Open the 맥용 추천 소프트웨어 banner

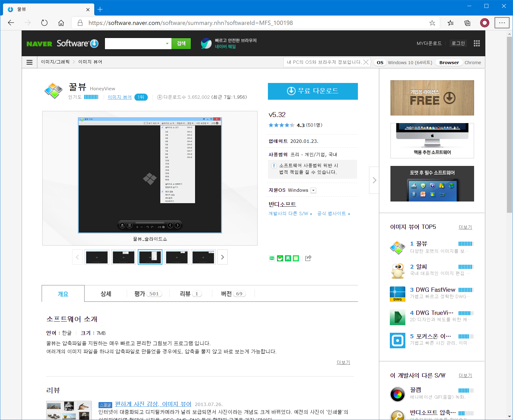point(432,141)
